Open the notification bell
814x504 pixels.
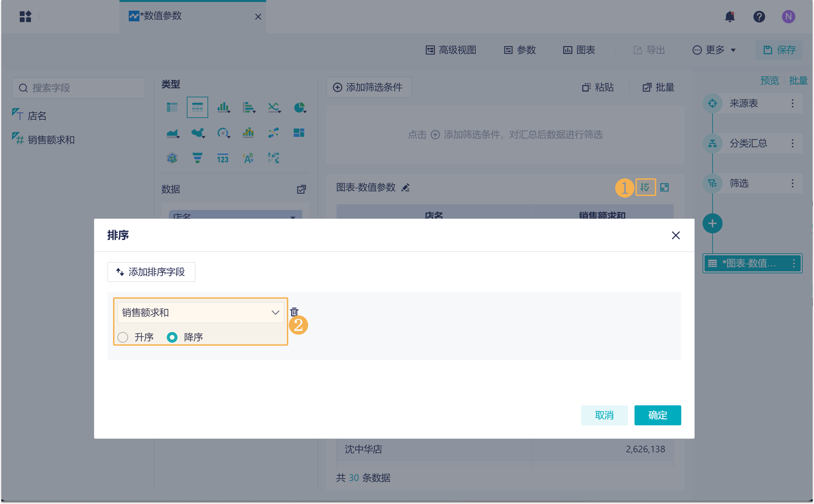730,16
